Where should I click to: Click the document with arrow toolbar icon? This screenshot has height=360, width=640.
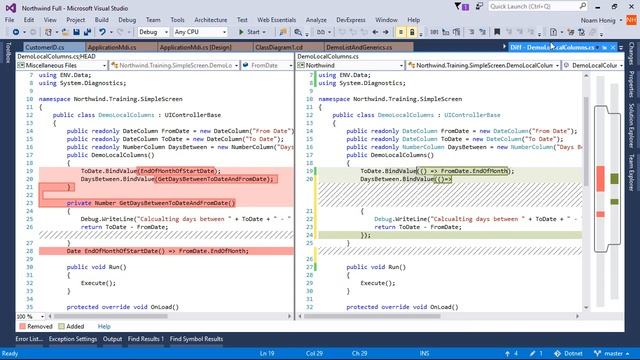tap(553, 32)
